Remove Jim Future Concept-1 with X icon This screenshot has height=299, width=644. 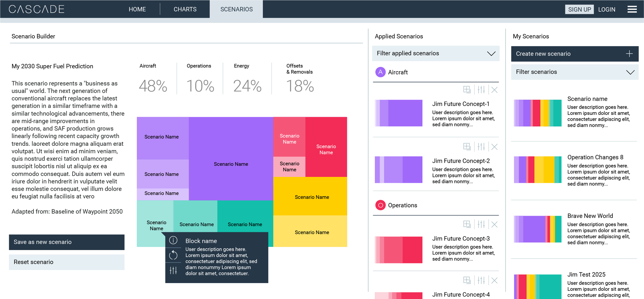(494, 90)
